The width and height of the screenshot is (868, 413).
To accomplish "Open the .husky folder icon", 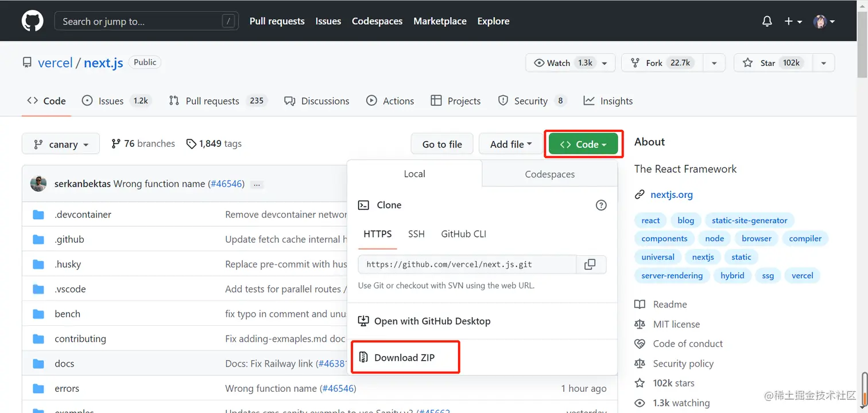I will pos(38,264).
